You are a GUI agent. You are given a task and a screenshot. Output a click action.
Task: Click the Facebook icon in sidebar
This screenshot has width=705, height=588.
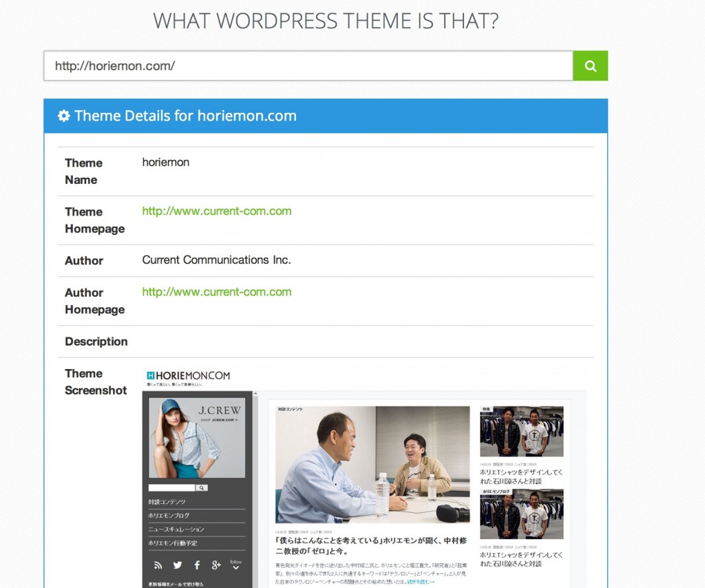[197, 565]
